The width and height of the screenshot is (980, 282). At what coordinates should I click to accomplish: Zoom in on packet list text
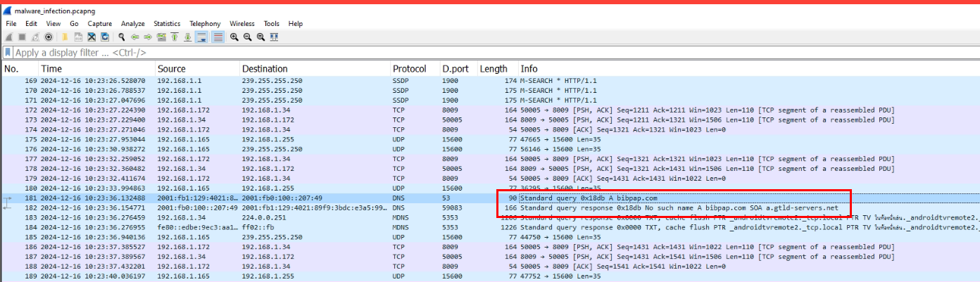(234, 37)
